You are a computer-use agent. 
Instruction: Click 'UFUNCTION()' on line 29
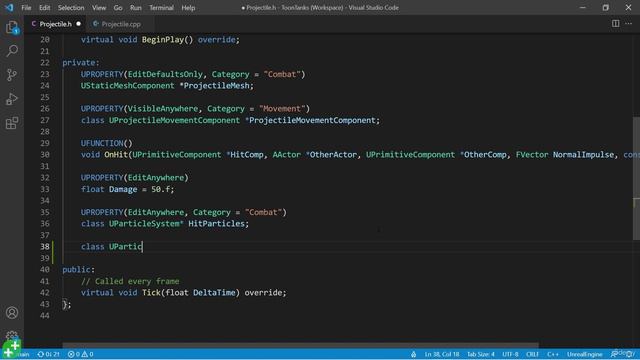click(x=107, y=143)
